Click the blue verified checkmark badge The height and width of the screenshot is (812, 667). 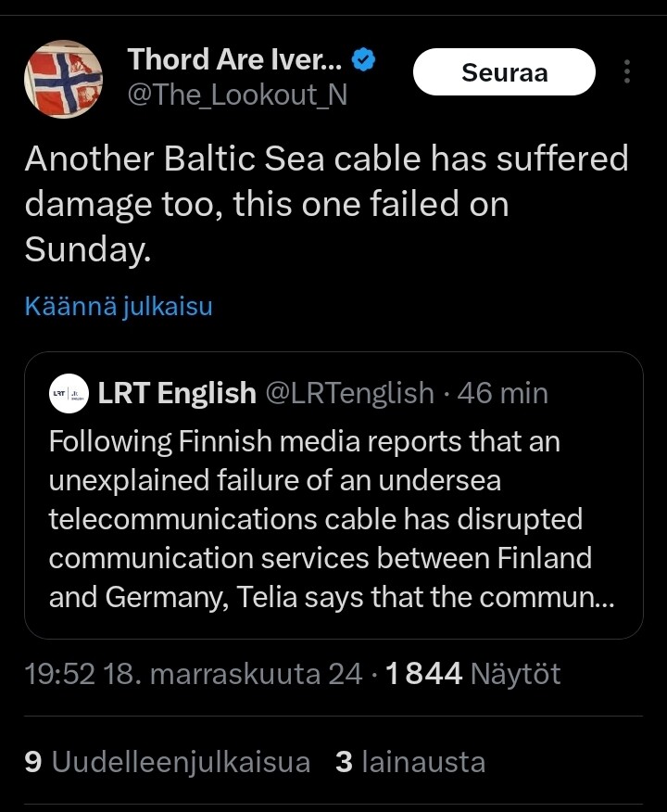pyautogui.click(x=365, y=61)
